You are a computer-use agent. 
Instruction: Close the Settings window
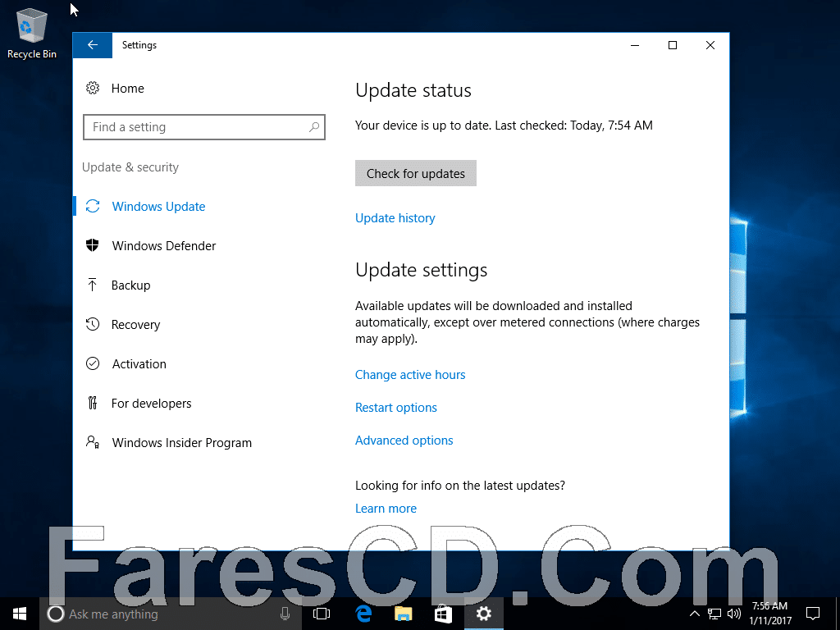click(710, 45)
